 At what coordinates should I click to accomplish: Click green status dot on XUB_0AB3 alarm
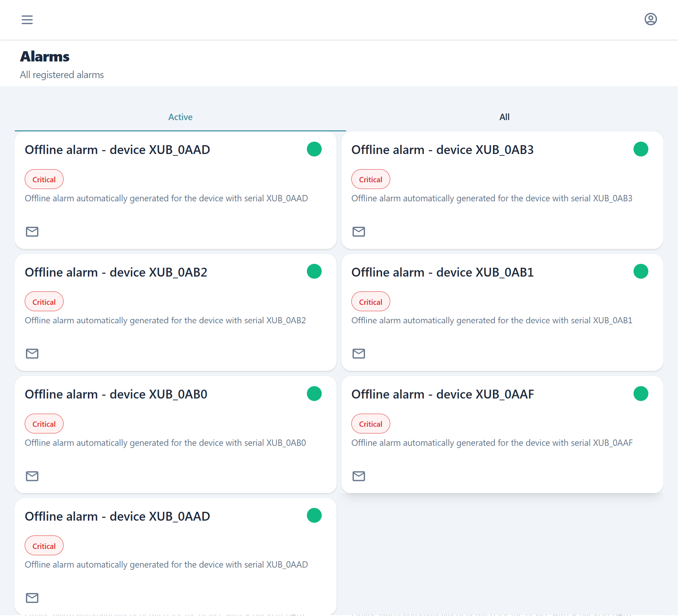click(x=641, y=149)
